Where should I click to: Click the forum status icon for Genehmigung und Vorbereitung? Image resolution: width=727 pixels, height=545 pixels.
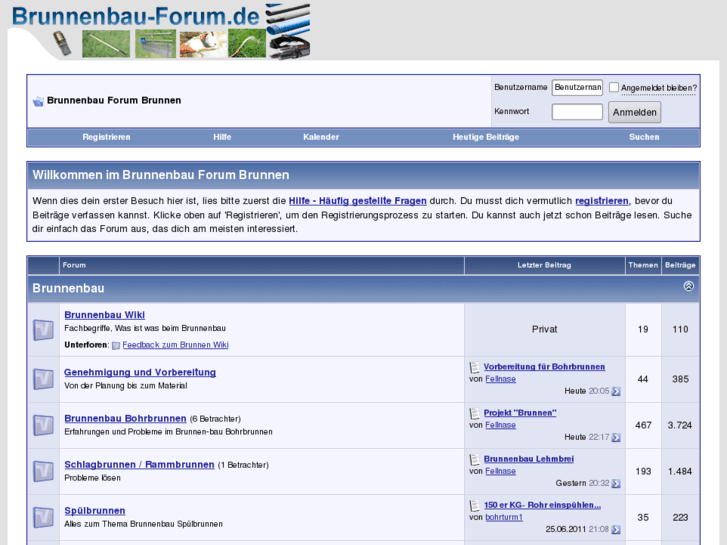pyautogui.click(x=43, y=379)
